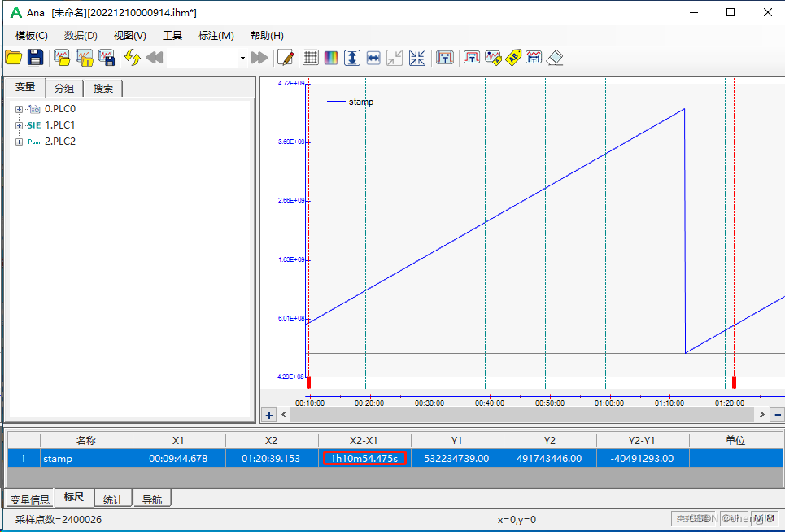Toggle the grid lines icon

click(311, 58)
